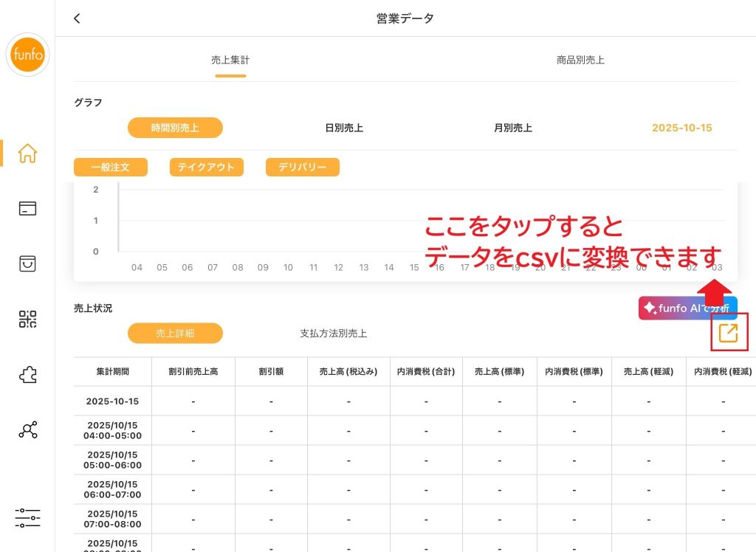Open the network nodes sidebar icon

click(x=27, y=430)
